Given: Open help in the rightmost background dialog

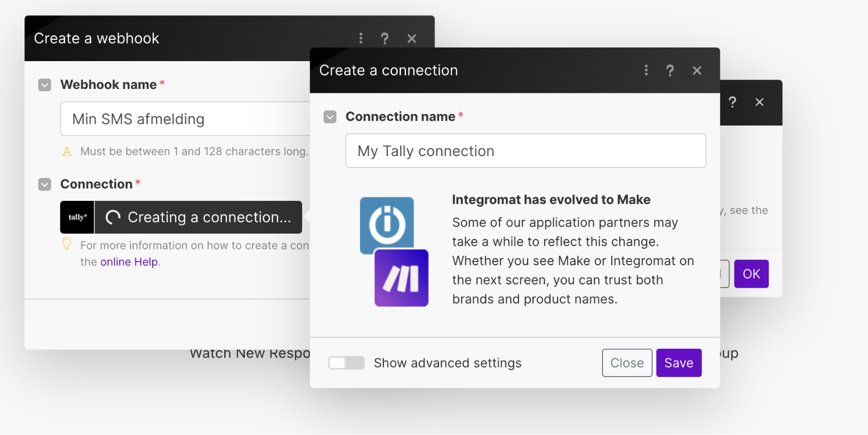Looking at the screenshot, I should [x=732, y=102].
